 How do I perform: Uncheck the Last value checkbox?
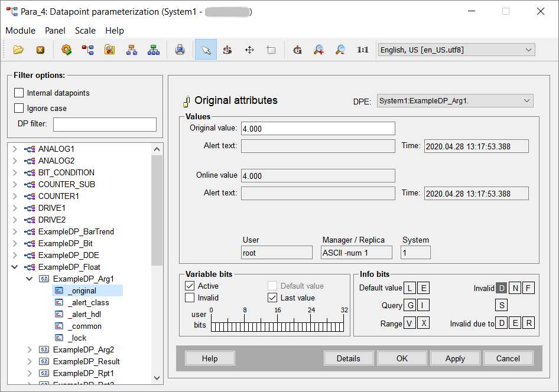point(272,298)
